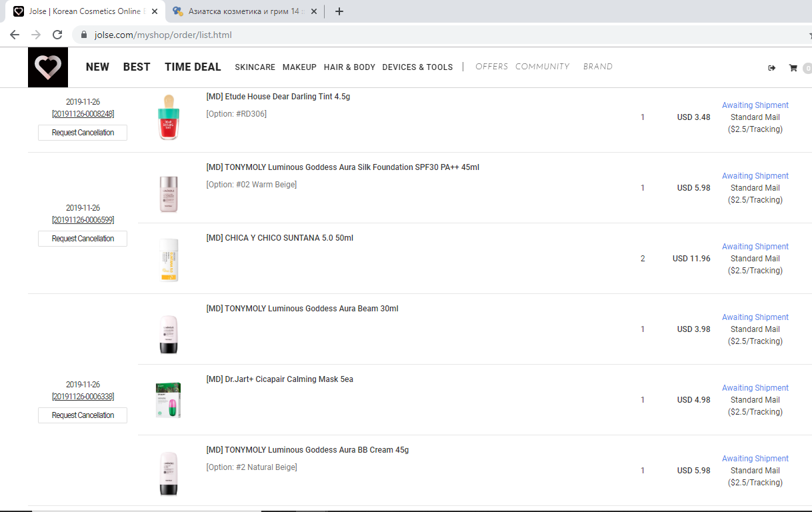Open the SKINCARE menu
This screenshot has height=512, width=812.
point(255,67)
